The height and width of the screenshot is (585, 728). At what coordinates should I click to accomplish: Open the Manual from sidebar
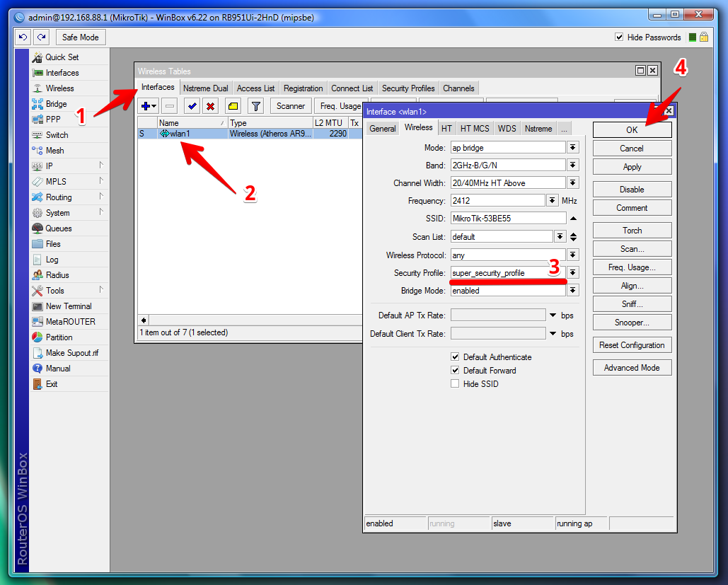(x=58, y=368)
